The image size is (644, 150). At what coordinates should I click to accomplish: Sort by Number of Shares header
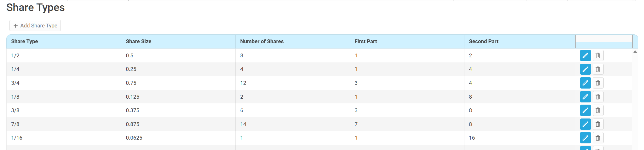[x=262, y=41]
